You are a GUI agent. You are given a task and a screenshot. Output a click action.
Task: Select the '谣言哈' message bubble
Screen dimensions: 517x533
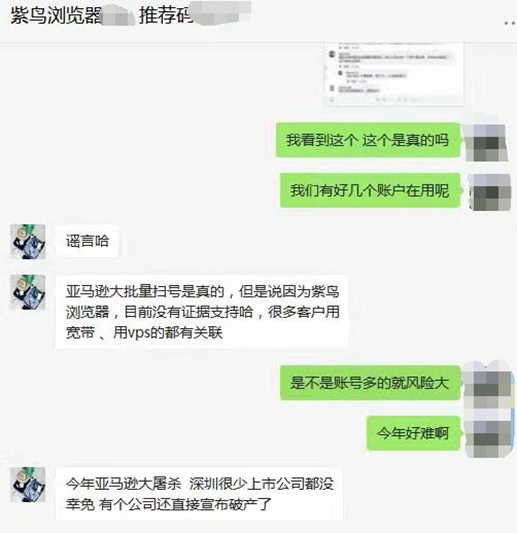pos(87,241)
